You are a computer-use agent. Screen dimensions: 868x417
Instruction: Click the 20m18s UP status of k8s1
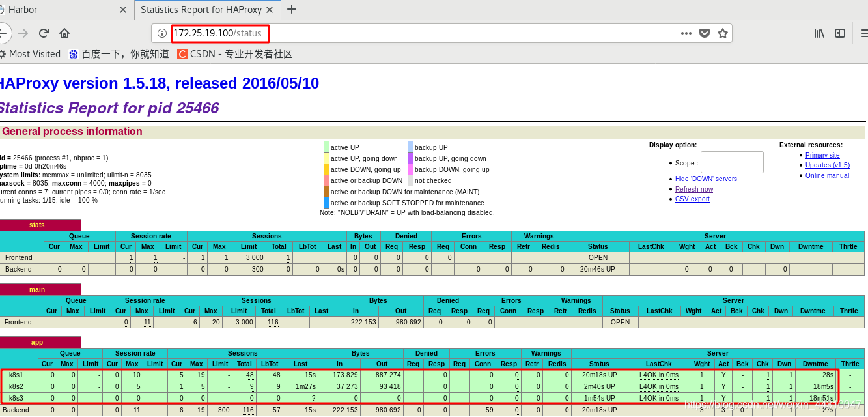[598, 375]
